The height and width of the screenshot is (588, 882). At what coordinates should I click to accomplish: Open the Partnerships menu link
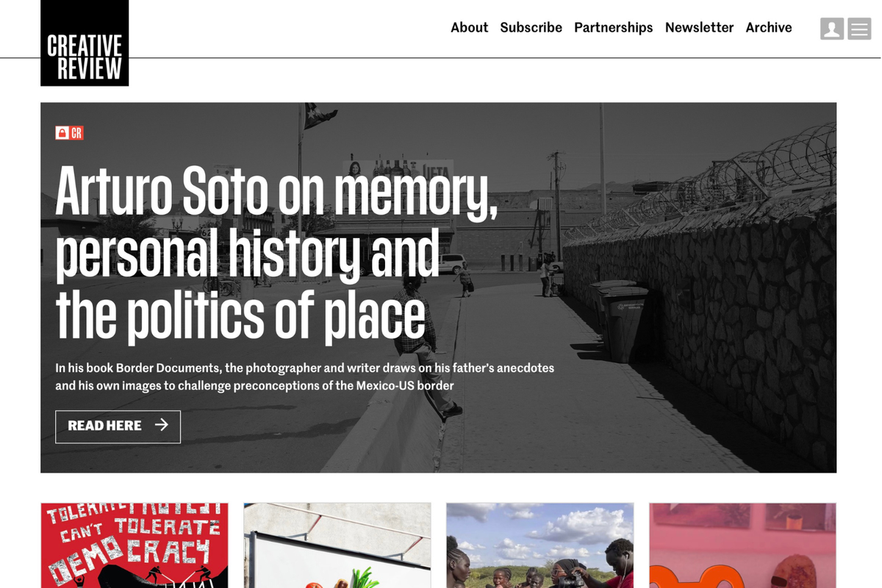pos(613,27)
